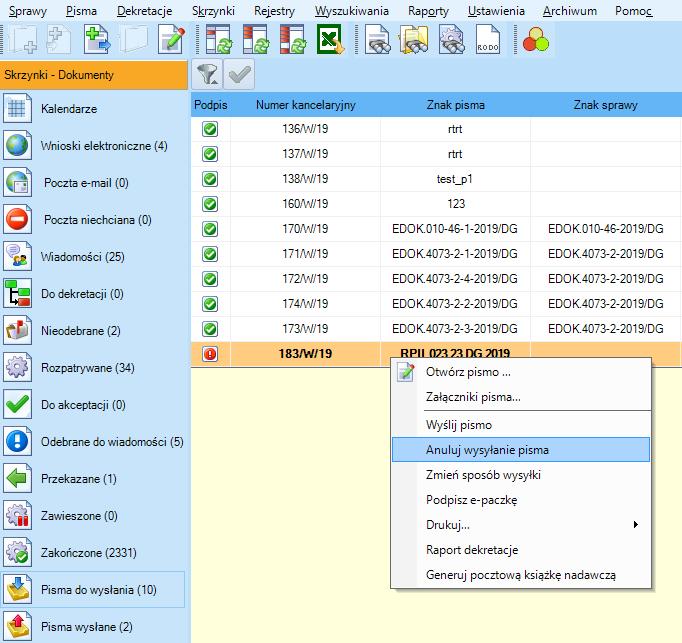Click the Pisma wysłane red arrow icon
The height and width of the screenshot is (643, 682).
click(17, 626)
